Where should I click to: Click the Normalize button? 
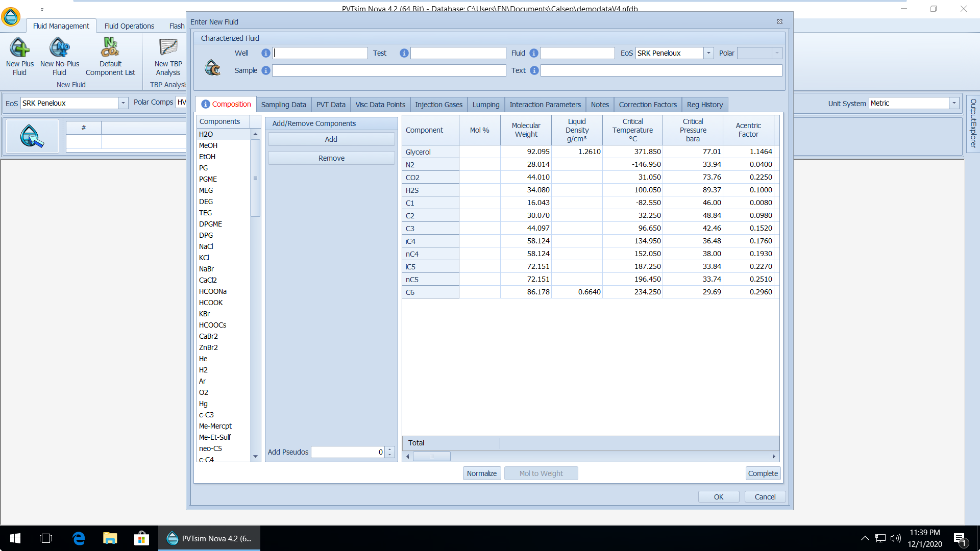click(x=482, y=473)
